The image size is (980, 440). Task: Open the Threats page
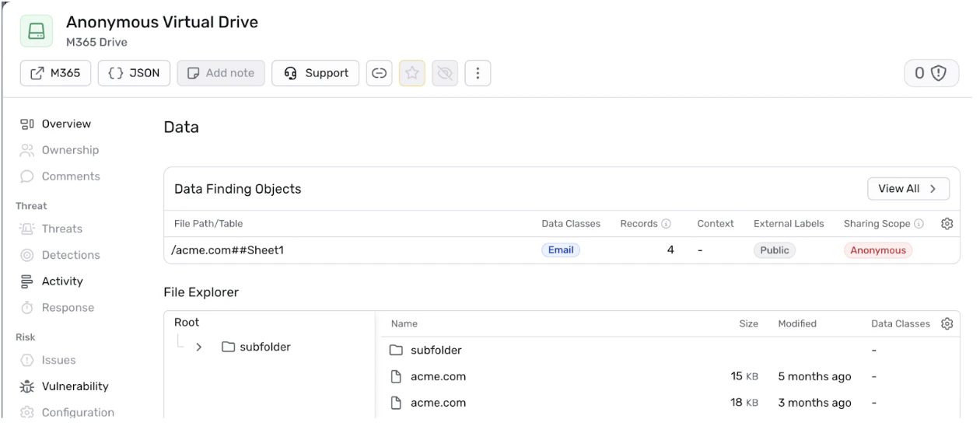tap(51, 229)
